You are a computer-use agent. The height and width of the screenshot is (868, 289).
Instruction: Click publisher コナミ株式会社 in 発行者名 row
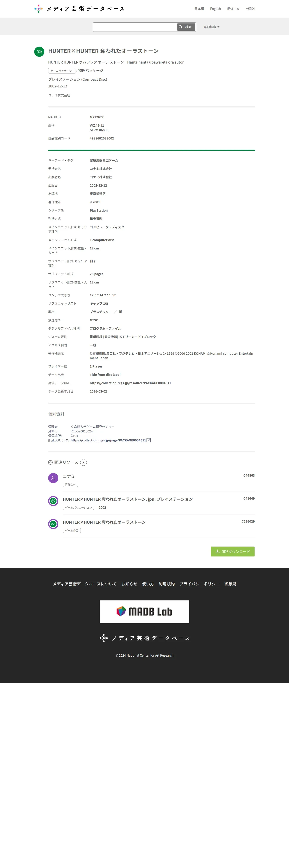pos(101,169)
